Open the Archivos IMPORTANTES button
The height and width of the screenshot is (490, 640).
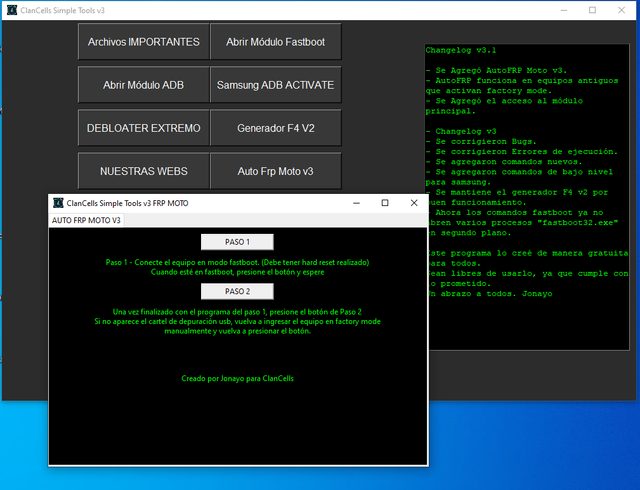click(144, 42)
